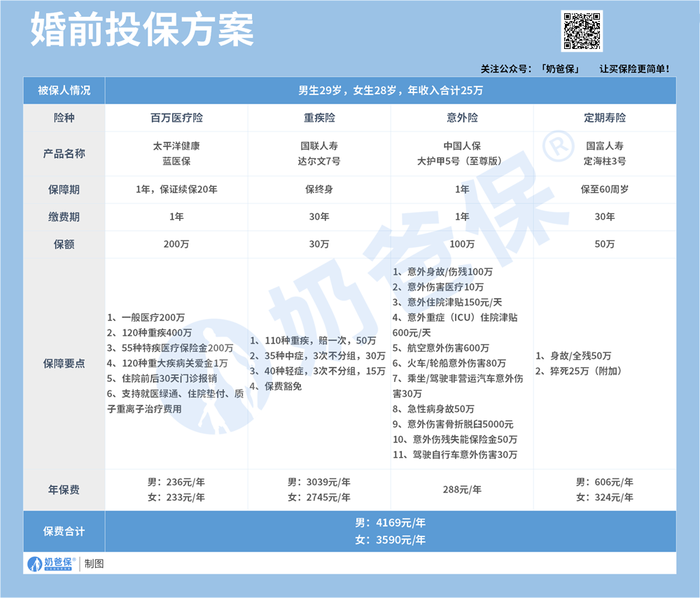The width and height of the screenshot is (700, 598).
Task: Click the line 1、一般医疗200万
Action: 146,318
